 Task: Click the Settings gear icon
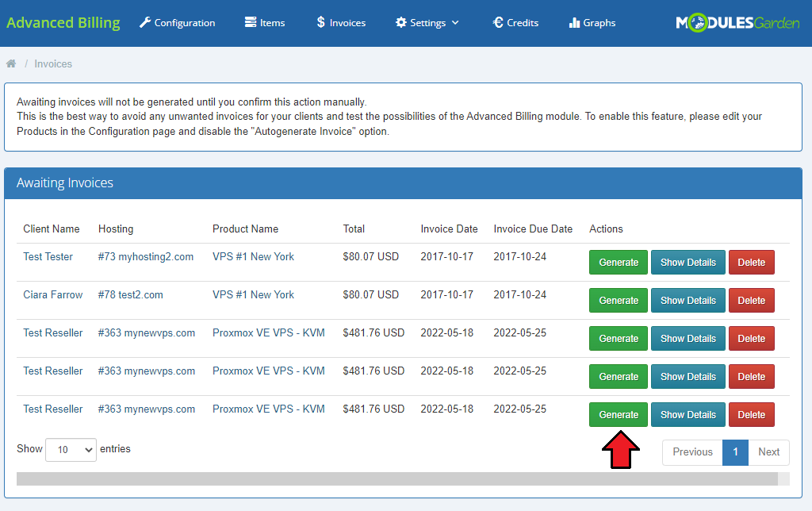click(400, 22)
